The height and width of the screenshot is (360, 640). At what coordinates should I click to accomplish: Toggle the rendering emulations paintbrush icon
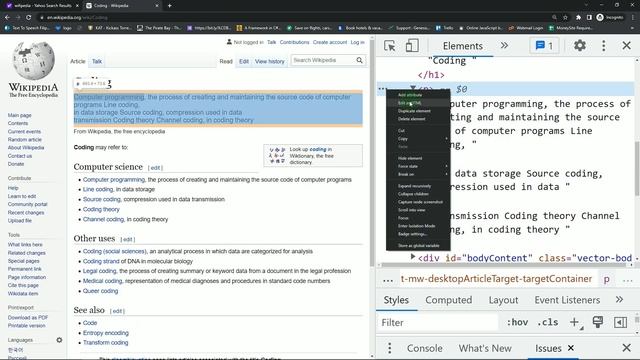[x=598, y=322]
